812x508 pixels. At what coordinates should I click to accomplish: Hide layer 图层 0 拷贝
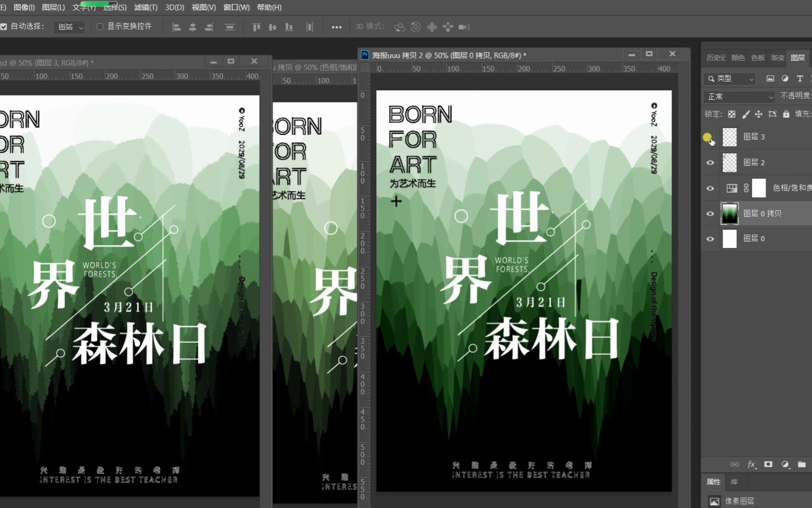point(710,214)
